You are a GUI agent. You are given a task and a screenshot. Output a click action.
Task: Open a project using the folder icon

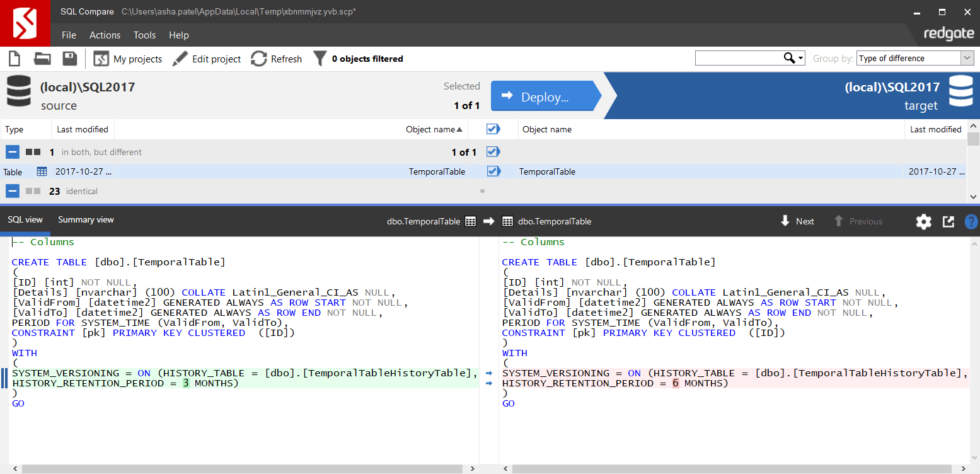42,59
